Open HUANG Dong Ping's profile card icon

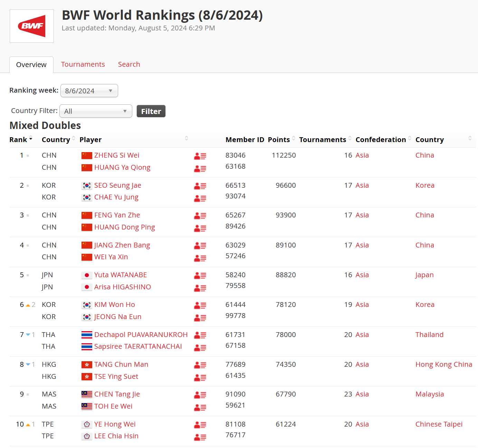[200, 228]
